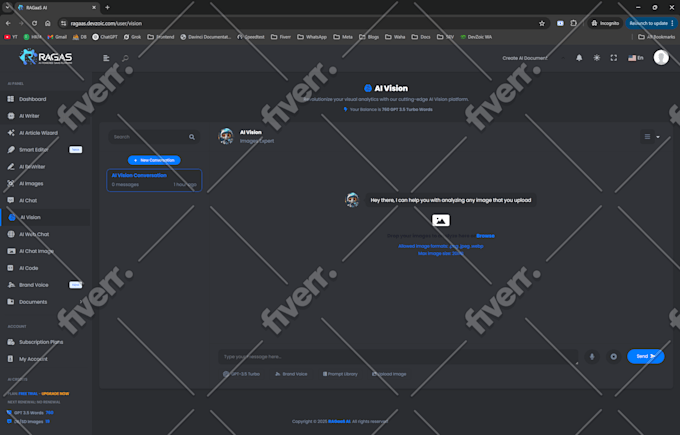Choose model via GPT-3.5 Turbo selector
680x435 pixels.
click(241, 374)
